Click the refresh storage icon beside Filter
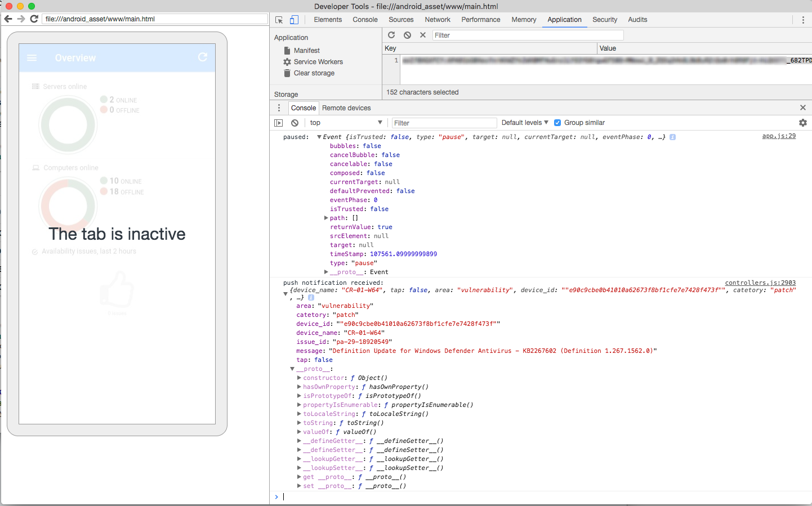The width and height of the screenshot is (812, 506). [x=391, y=35]
